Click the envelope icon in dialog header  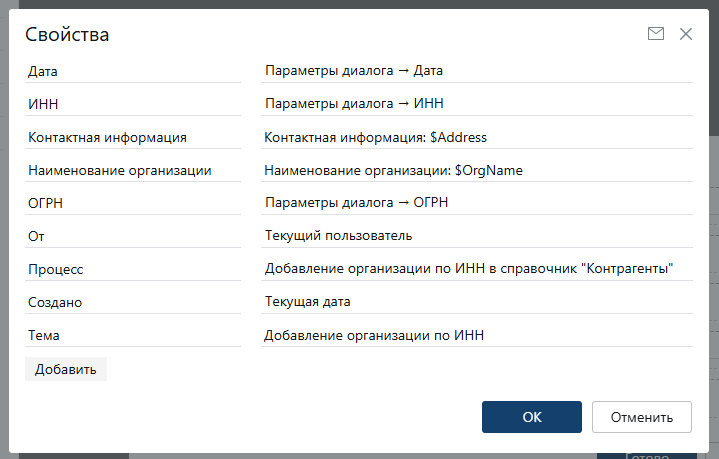point(656,34)
